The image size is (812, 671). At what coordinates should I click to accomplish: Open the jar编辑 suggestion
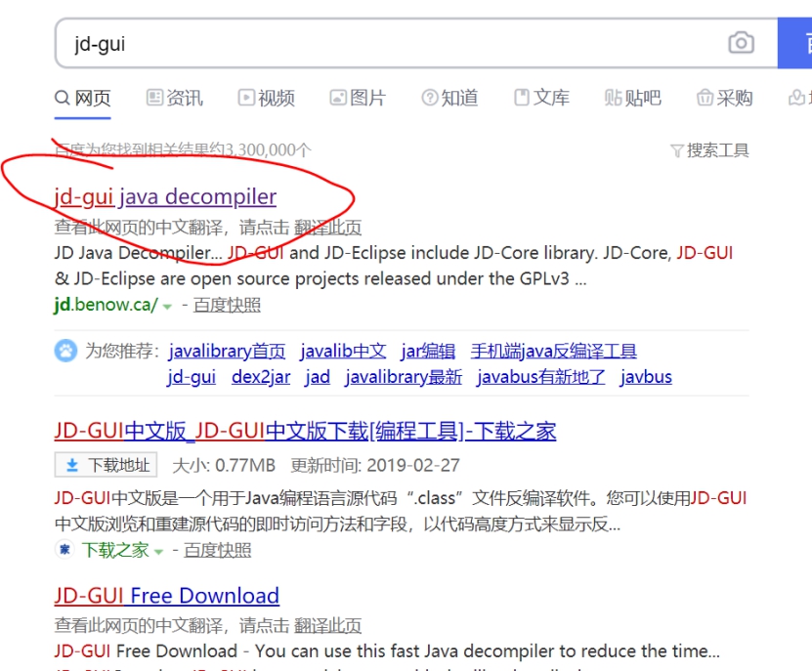coord(428,352)
